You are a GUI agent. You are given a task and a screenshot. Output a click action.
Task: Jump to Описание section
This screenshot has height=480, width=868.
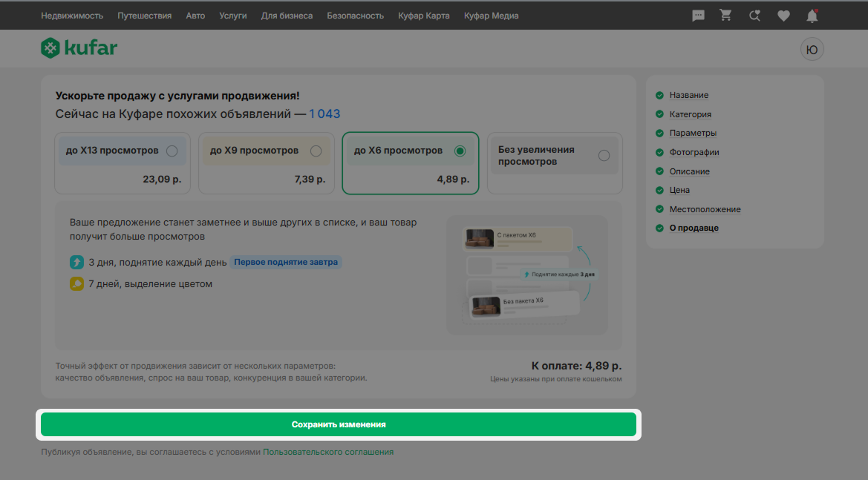tap(689, 171)
